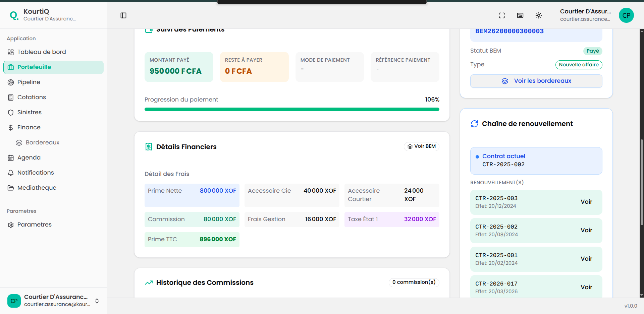Expand the user account switcher chevron
The image size is (644, 314).
[x=97, y=301]
